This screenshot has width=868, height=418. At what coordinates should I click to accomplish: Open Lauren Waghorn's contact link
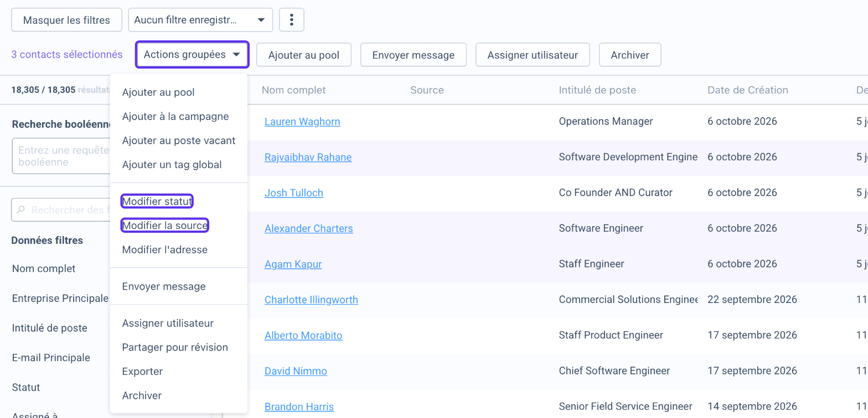pyautogui.click(x=302, y=122)
